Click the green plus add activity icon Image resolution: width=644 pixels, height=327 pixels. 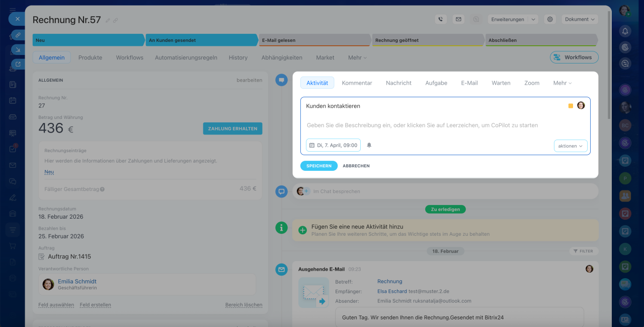(302, 230)
